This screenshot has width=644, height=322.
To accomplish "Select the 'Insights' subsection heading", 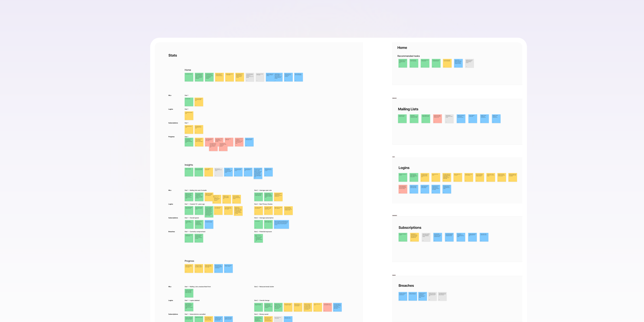I will (x=189, y=165).
